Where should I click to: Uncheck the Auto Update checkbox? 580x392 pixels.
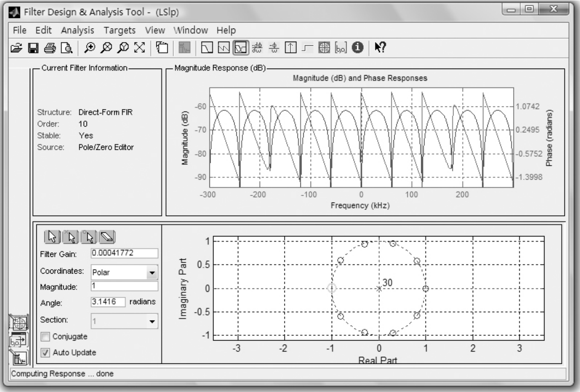pyautogui.click(x=45, y=352)
